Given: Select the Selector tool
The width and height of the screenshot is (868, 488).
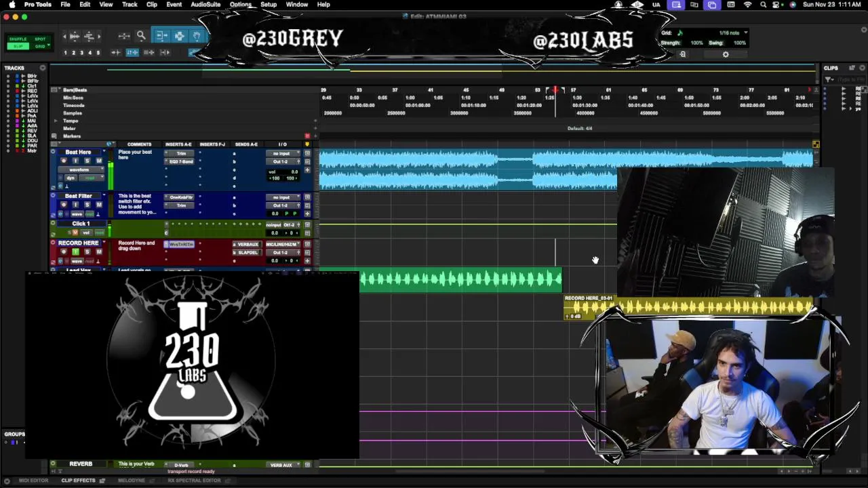Looking at the screenshot, I should click(179, 36).
